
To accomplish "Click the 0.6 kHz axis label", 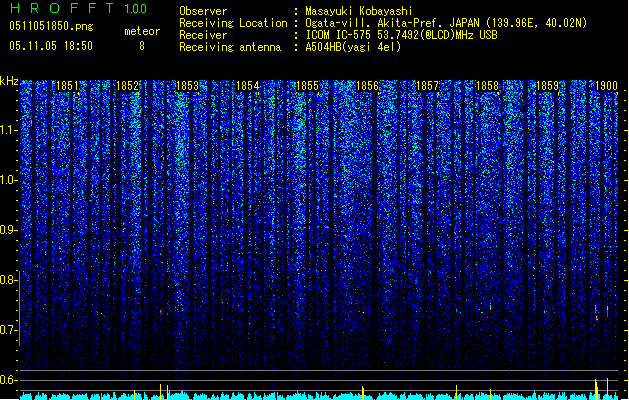I will 7,380.
